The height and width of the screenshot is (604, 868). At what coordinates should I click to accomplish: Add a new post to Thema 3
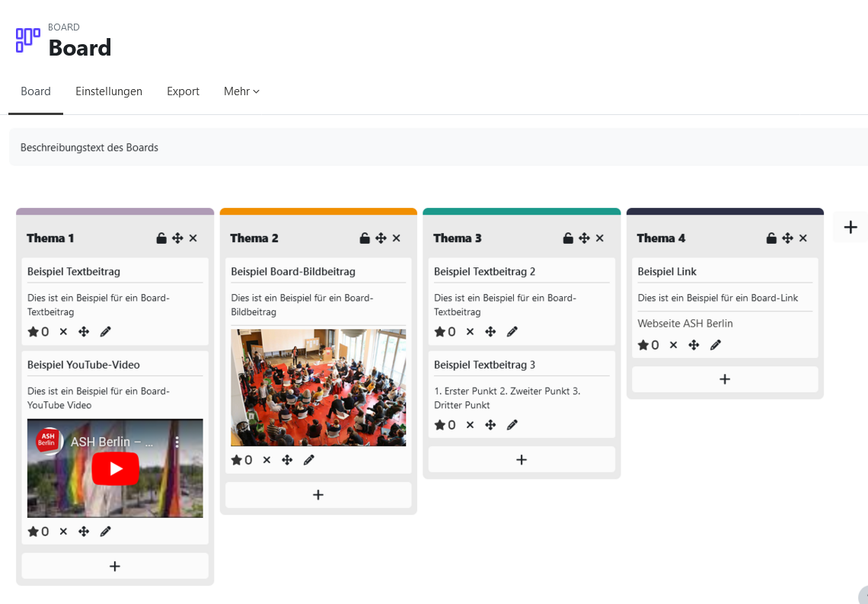click(522, 459)
